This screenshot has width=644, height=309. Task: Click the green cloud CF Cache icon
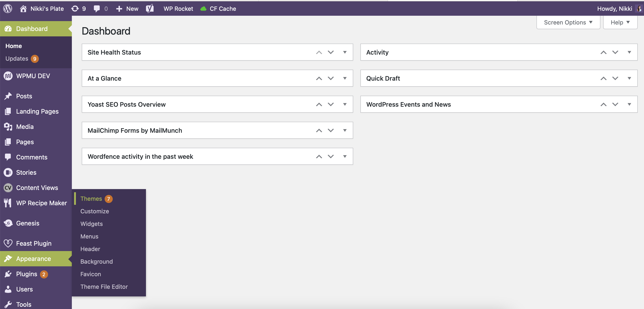203,9
